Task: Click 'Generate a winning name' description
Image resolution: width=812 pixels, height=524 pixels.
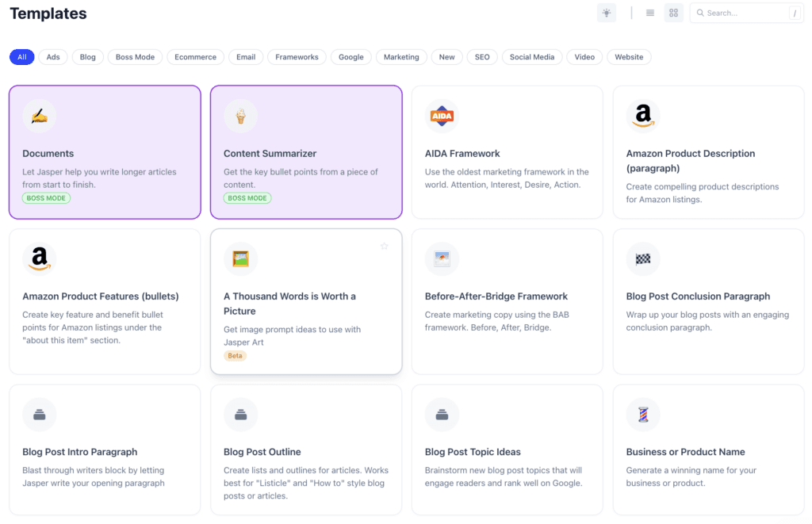Action: (x=691, y=476)
